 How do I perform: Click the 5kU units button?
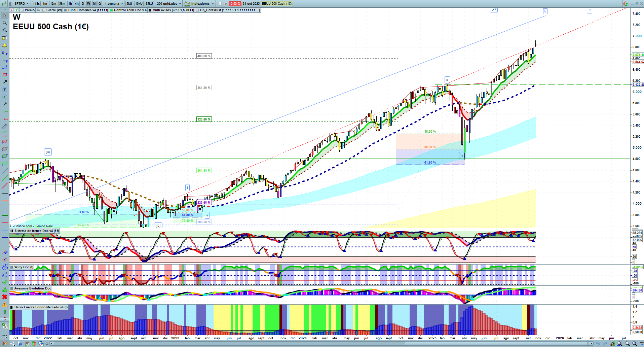click(129, 4)
